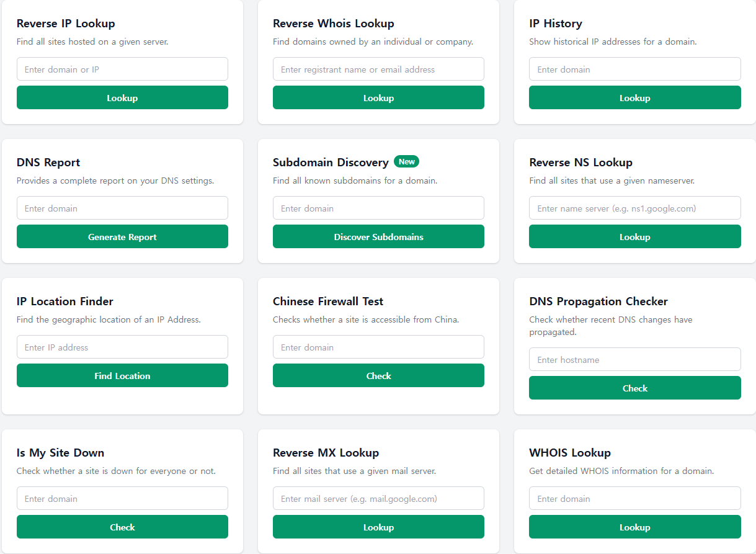Click the Find Location button
The image size is (756, 554).
tap(122, 375)
